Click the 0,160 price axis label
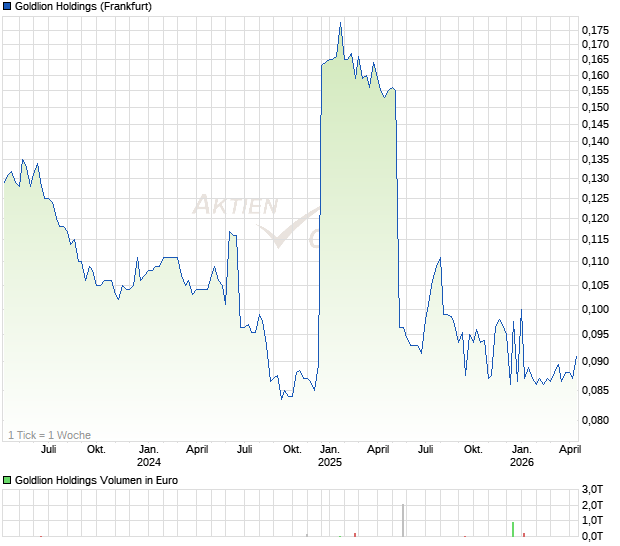This screenshot has width=620, height=546. pos(595,75)
